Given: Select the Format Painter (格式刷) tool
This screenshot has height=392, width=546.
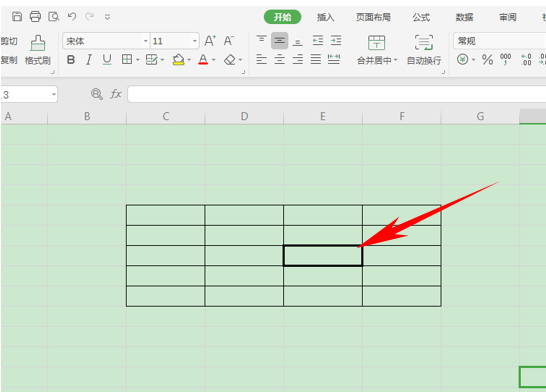Looking at the screenshot, I should point(38,50).
